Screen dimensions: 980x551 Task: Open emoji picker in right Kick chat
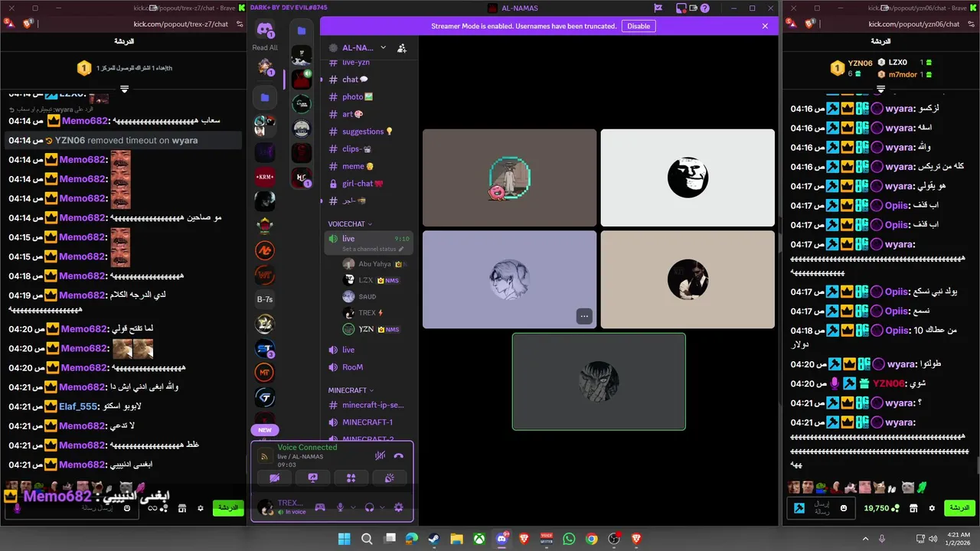[844, 507]
